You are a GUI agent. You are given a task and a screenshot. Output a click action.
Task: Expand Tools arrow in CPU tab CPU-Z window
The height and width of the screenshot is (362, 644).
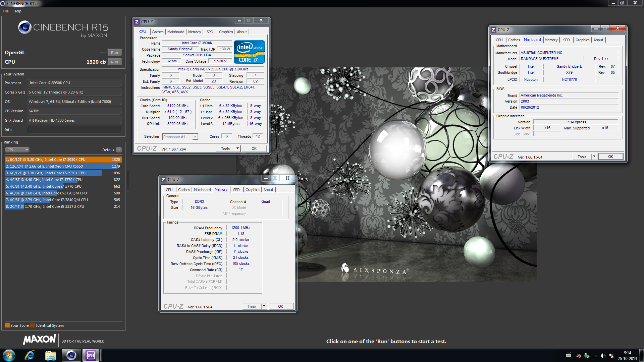coord(237,148)
